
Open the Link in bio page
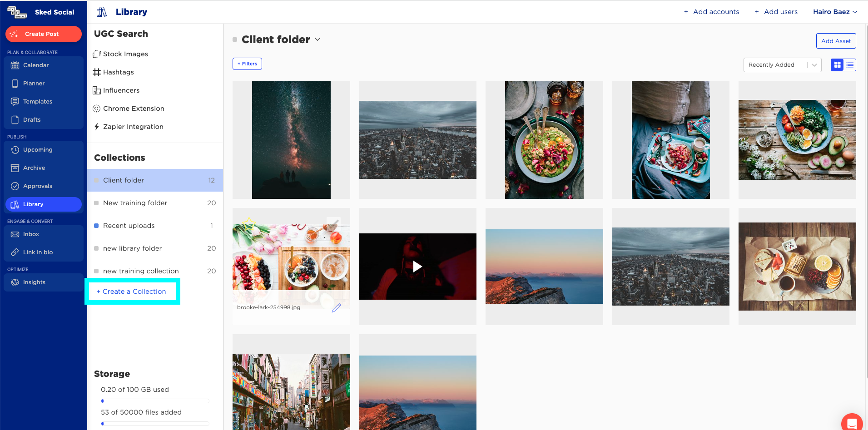click(44, 252)
